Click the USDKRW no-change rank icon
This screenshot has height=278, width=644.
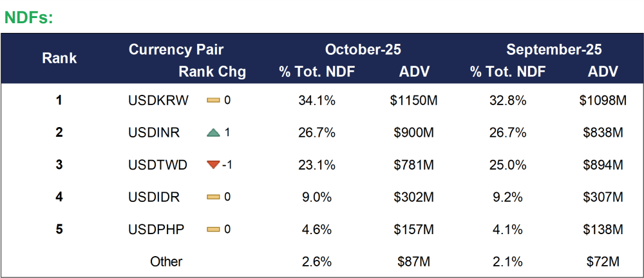click(214, 101)
